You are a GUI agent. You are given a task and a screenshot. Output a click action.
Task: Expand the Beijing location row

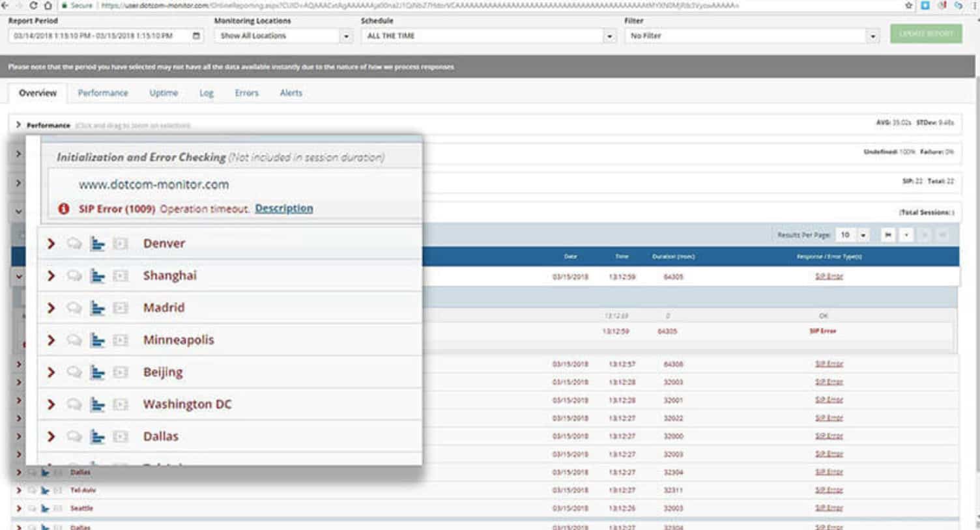point(51,372)
